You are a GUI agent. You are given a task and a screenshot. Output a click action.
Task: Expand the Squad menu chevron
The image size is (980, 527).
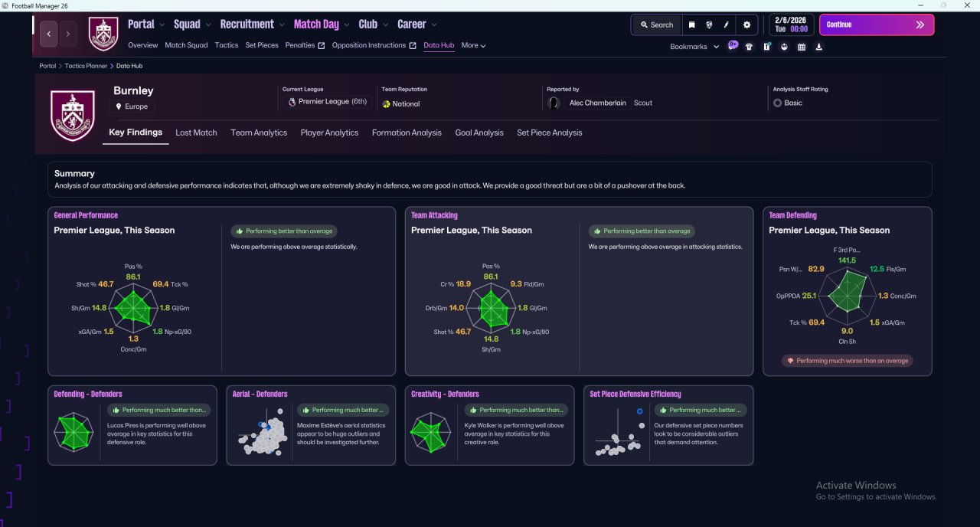(208, 25)
